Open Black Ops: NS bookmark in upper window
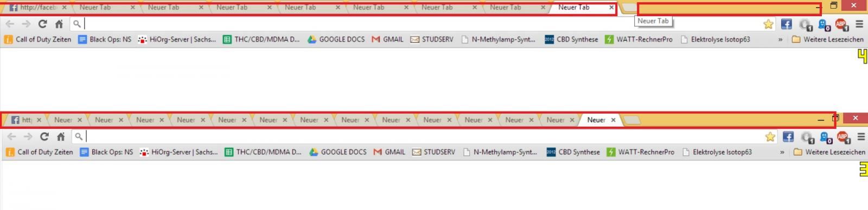The image size is (868, 210). (105, 40)
